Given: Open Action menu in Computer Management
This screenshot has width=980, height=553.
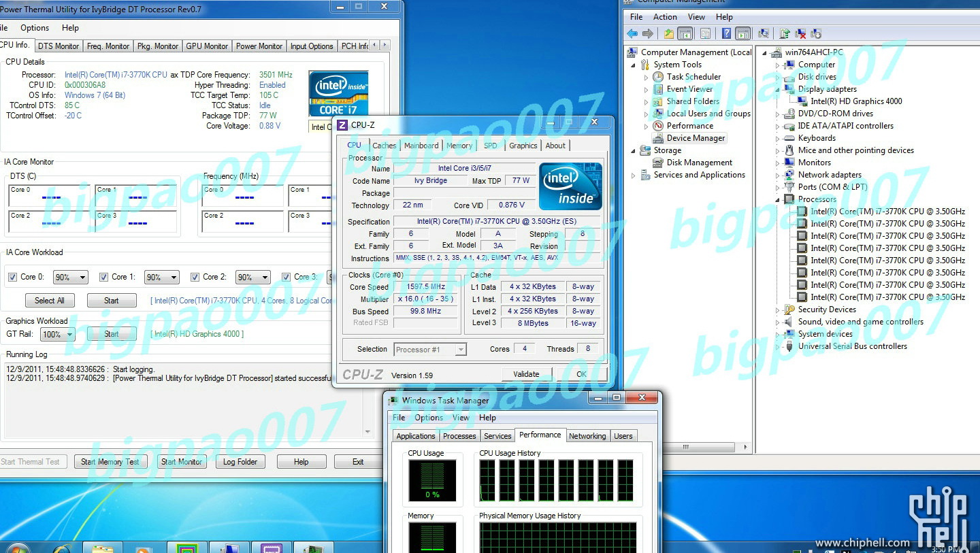Looking at the screenshot, I should [665, 17].
